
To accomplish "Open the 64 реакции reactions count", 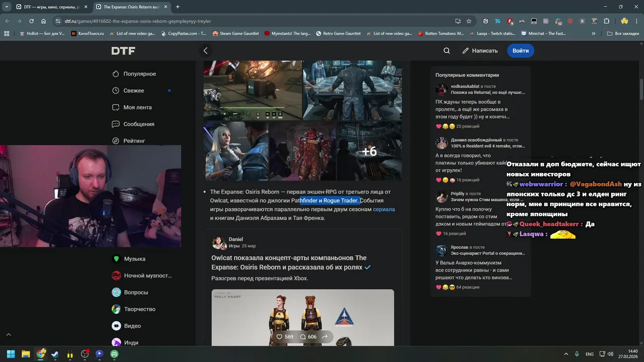I will point(467,287).
